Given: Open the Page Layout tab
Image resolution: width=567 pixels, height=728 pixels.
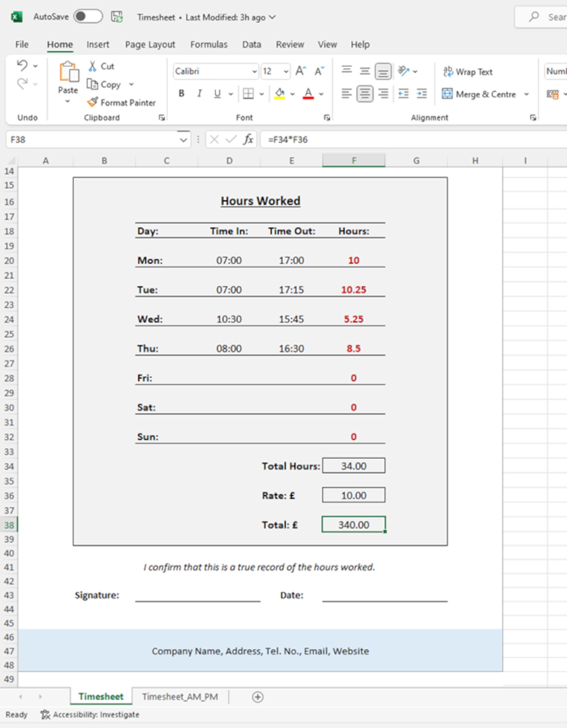Looking at the screenshot, I should pyautogui.click(x=150, y=44).
